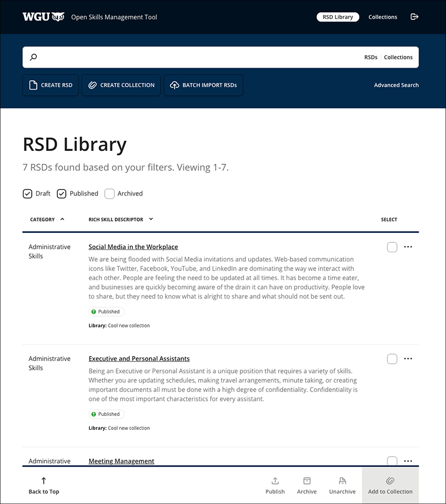Switch to the Collections nav tab
The height and width of the screenshot is (504, 446).
(x=382, y=17)
